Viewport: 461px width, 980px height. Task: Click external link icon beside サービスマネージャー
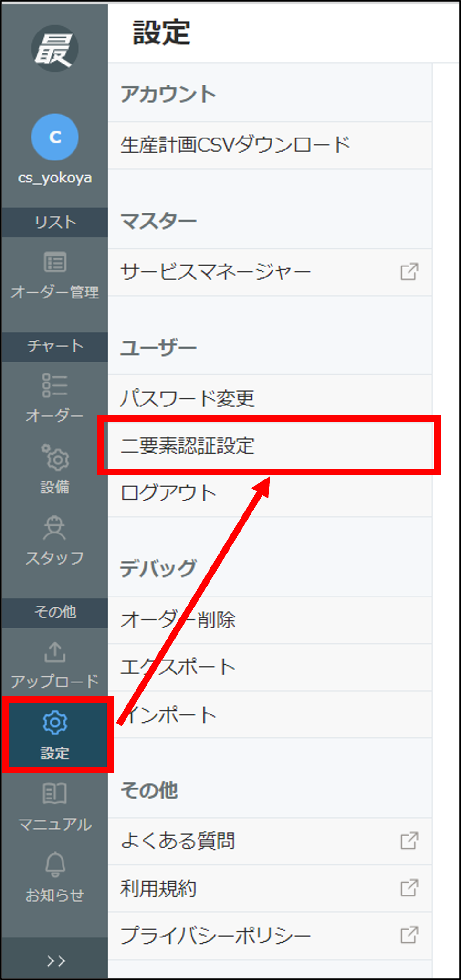[409, 272]
